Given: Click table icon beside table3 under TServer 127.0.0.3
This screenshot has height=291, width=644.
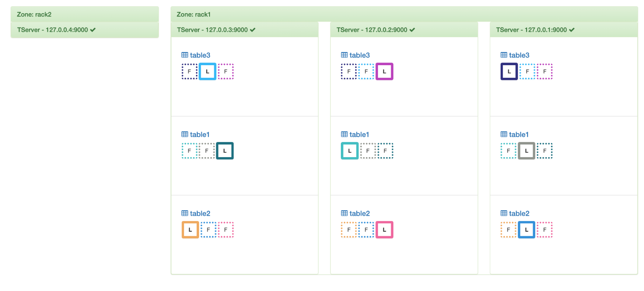Looking at the screenshot, I should (x=185, y=55).
